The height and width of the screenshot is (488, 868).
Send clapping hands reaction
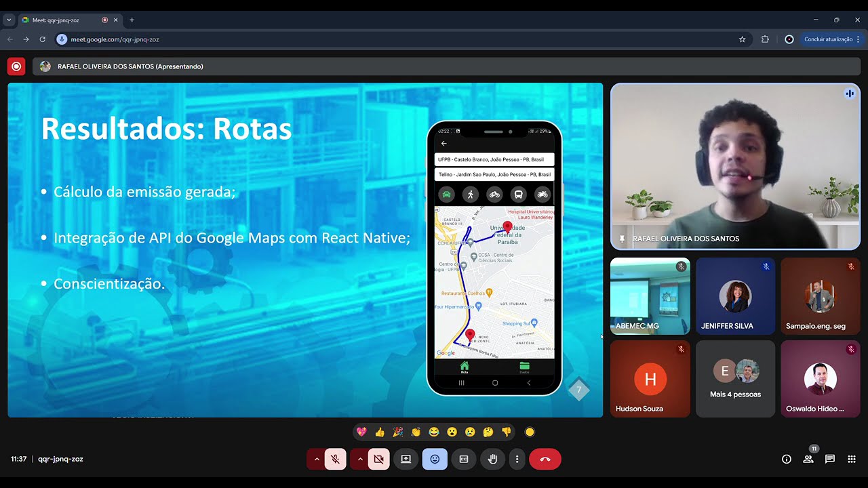point(416,432)
